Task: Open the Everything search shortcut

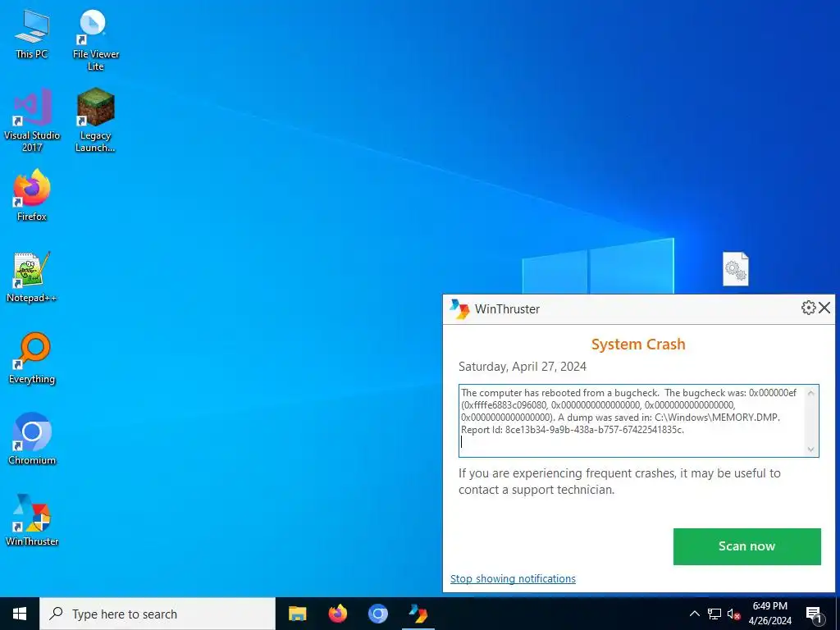Action: pos(32,358)
